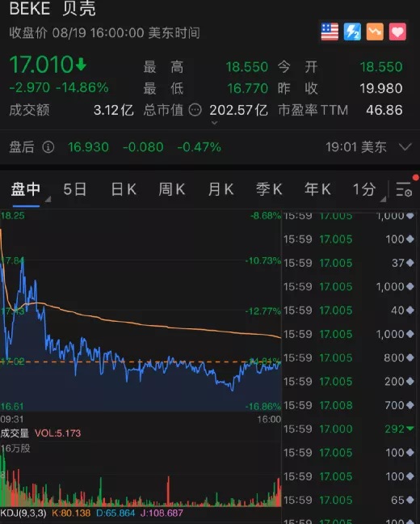Expand quote details arrow below 总市值
Screen dimensions: 420x524
pyautogui.click(x=215, y=123)
